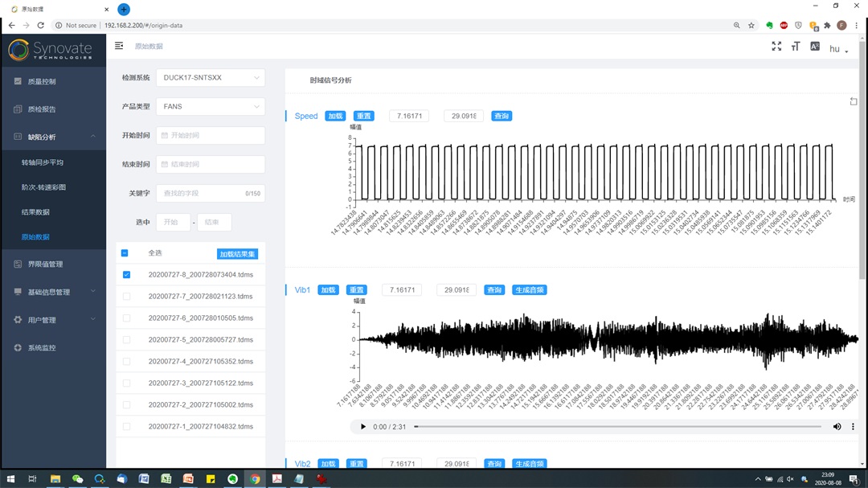This screenshot has height=488, width=868.
Task: Mute the Vib1 audio player volume
Action: pos(837,427)
